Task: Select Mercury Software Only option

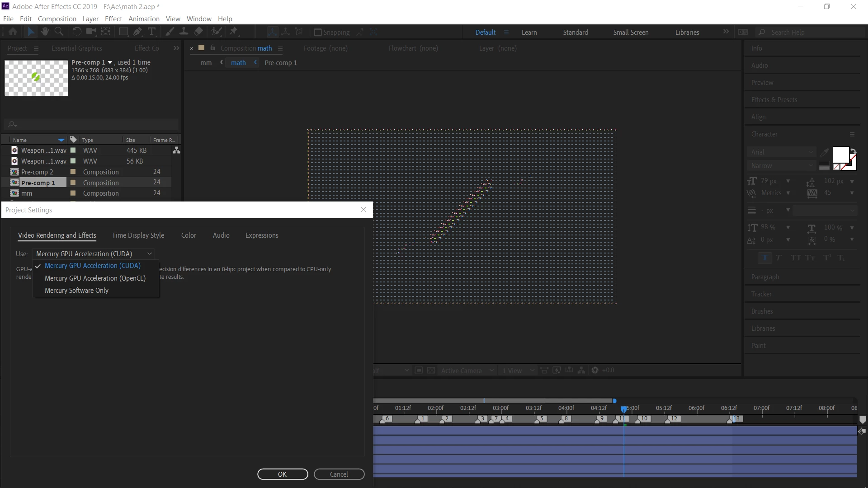Action: pyautogui.click(x=76, y=291)
